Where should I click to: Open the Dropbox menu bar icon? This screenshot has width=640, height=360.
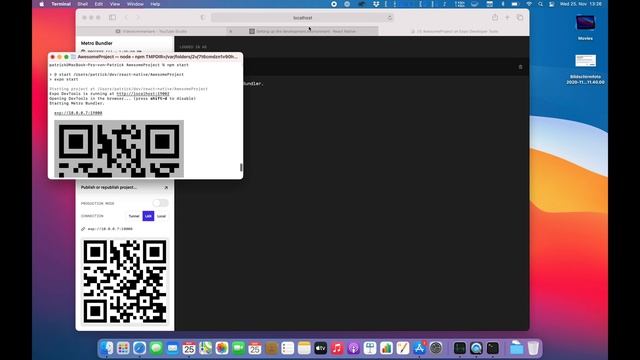point(376,4)
